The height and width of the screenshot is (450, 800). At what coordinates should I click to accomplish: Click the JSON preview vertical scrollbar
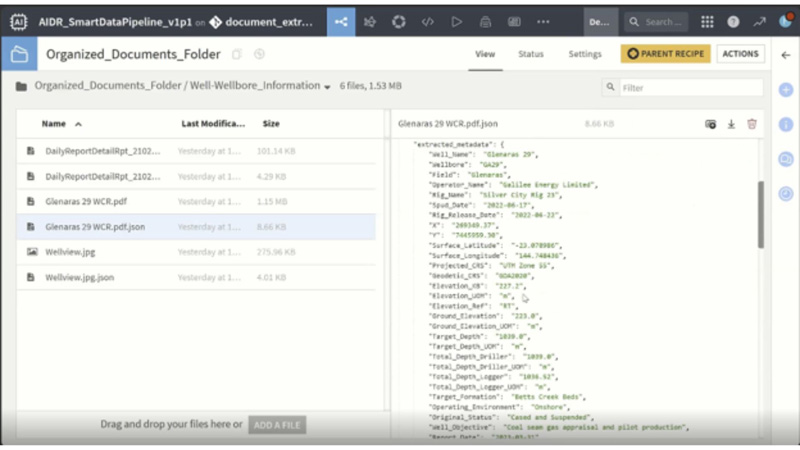761,214
